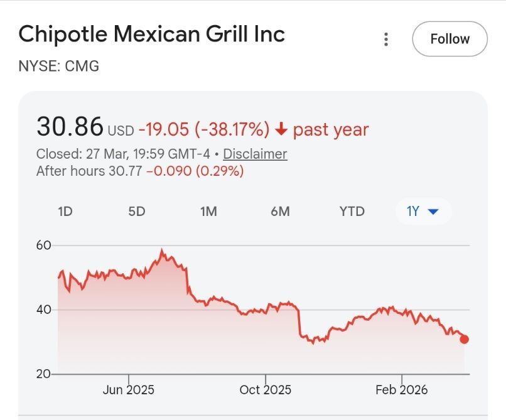Click the 1Y range label

pos(412,212)
